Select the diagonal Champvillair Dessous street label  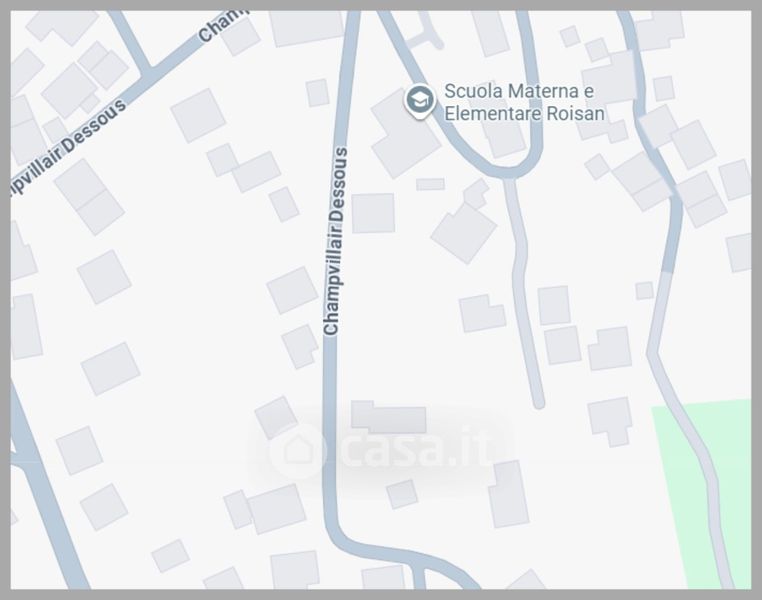[x=68, y=147]
